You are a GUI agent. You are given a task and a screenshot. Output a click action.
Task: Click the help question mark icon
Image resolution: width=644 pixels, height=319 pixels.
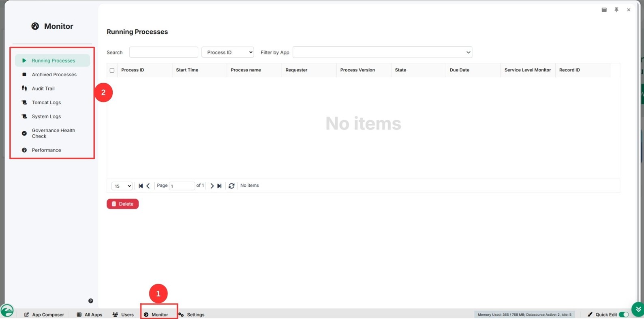91,301
